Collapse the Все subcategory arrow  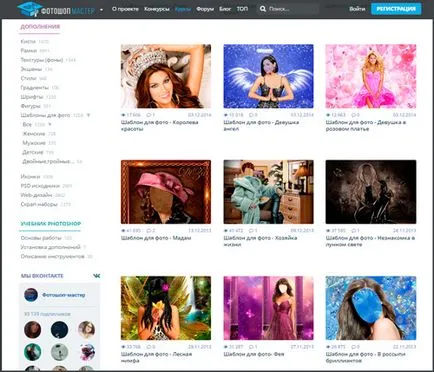50,124
